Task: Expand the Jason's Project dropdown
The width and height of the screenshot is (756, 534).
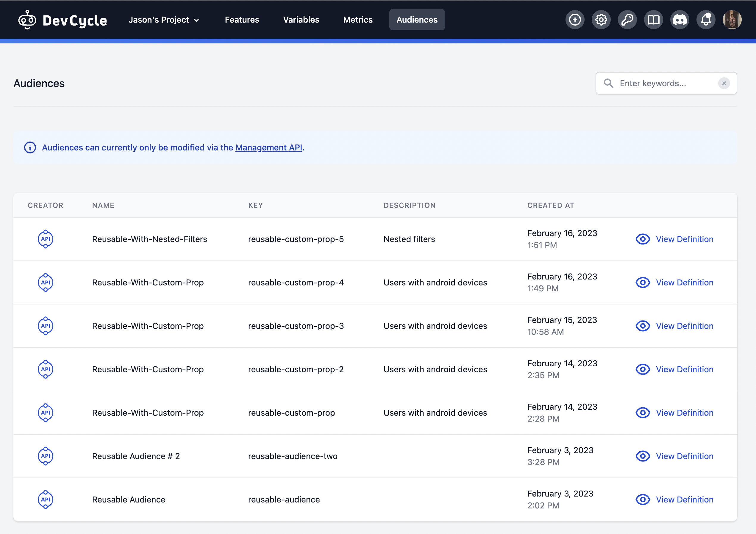Action: click(164, 20)
